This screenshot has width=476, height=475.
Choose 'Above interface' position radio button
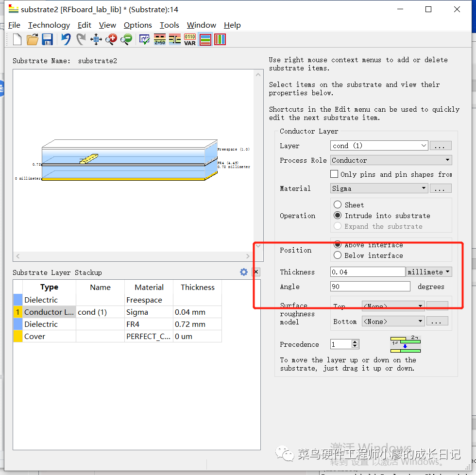338,244
